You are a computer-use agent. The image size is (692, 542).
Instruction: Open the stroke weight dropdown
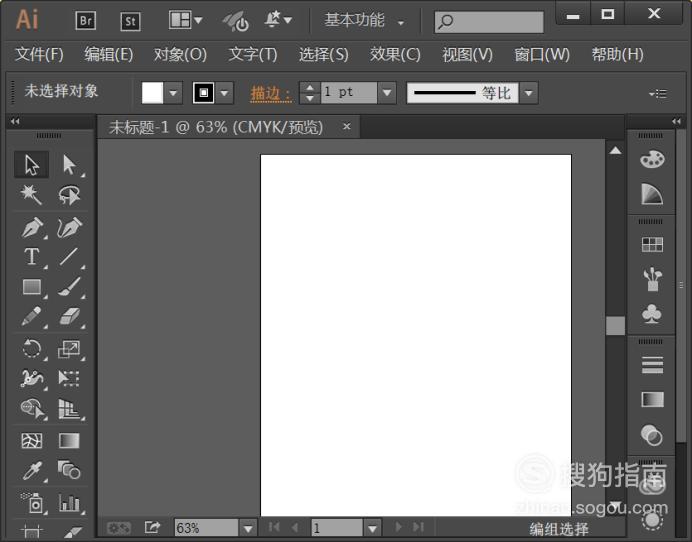point(387,93)
